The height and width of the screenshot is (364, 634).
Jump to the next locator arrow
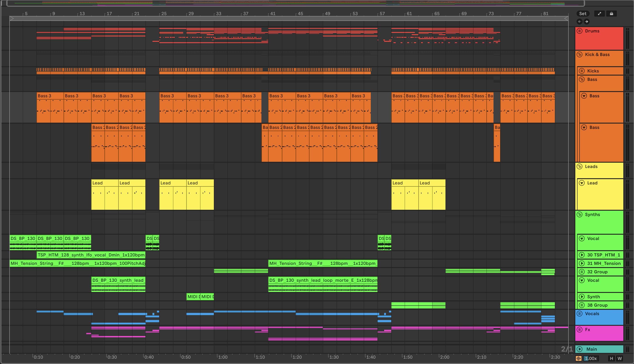(586, 22)
